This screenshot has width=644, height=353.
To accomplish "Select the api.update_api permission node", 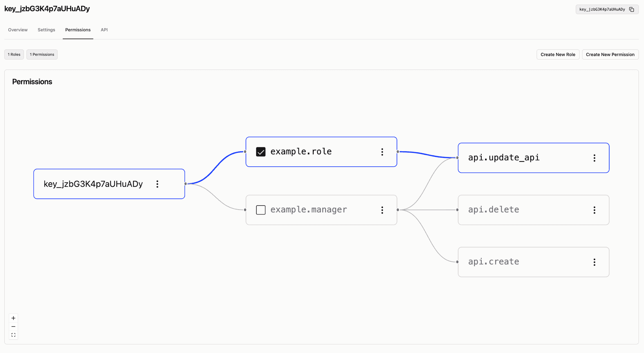I will click(x=504, y=158).
